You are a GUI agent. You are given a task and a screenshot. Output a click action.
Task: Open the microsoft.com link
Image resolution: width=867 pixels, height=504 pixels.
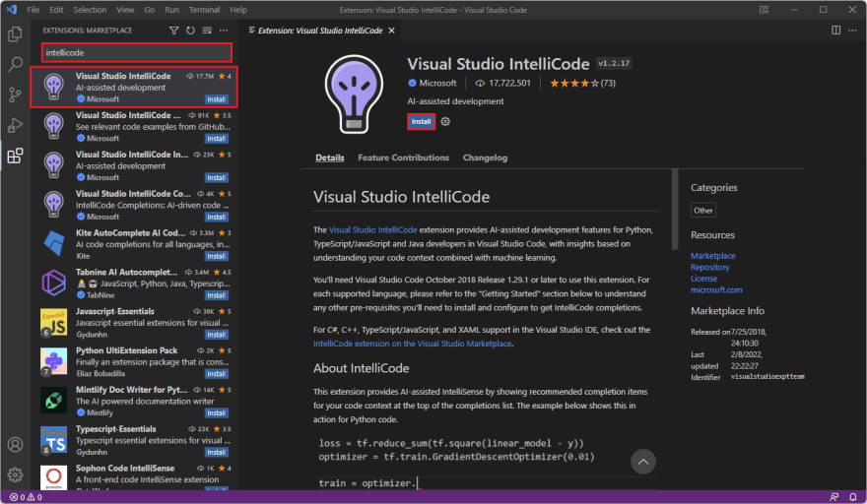click(716, 289)
